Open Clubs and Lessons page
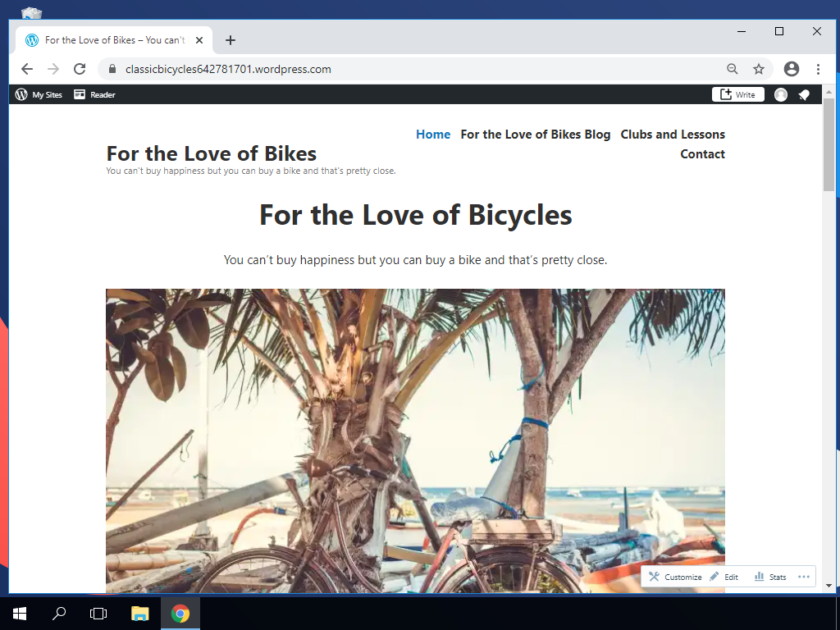Image resolution: width=840 pixels, height=630 pixels. click(673, 135)
